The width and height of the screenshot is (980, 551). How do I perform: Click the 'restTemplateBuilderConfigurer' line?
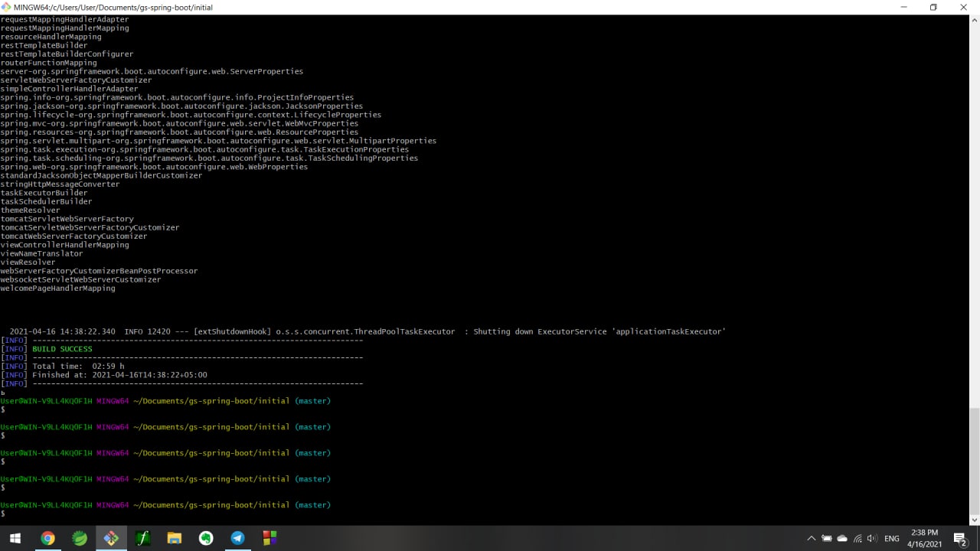[x=67, y=54]
